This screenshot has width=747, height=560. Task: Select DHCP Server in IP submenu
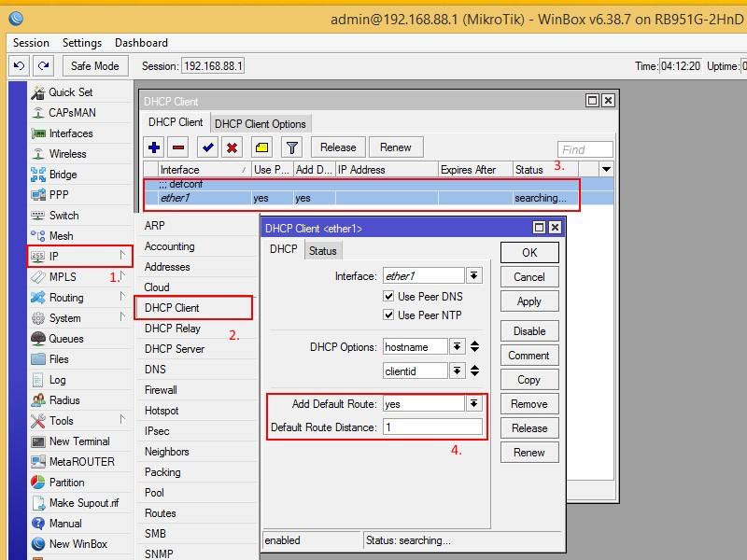pyautogui.click(x=175, y=349)
